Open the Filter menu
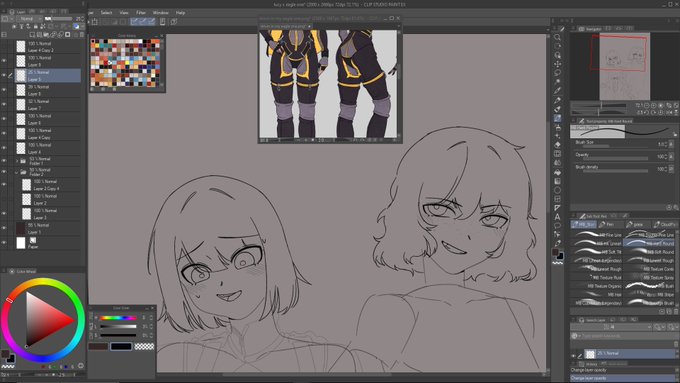680x383 pixels. click(141, 13)
